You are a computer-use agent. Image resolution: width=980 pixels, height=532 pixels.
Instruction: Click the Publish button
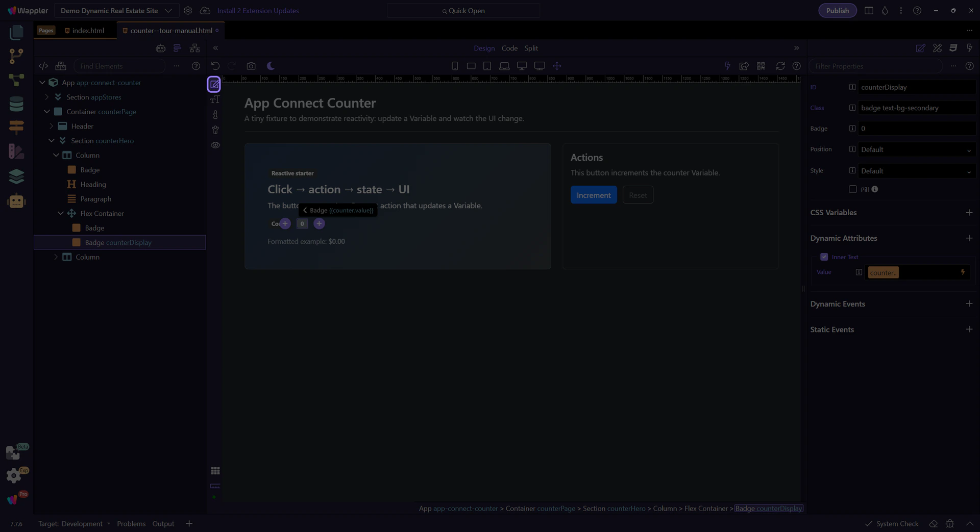click(x=837, y=11)
